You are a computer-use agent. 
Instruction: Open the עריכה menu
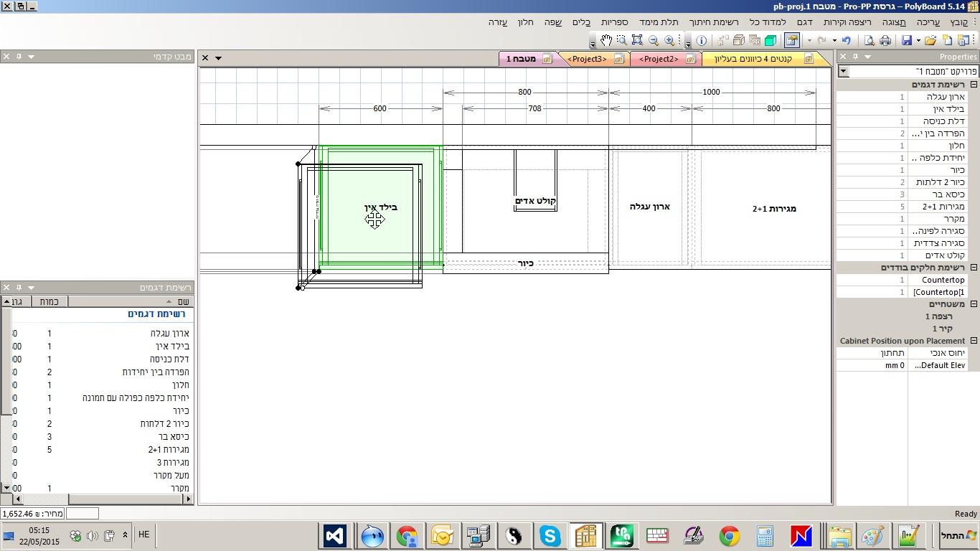pyautogui.click(x=928, y=22)
